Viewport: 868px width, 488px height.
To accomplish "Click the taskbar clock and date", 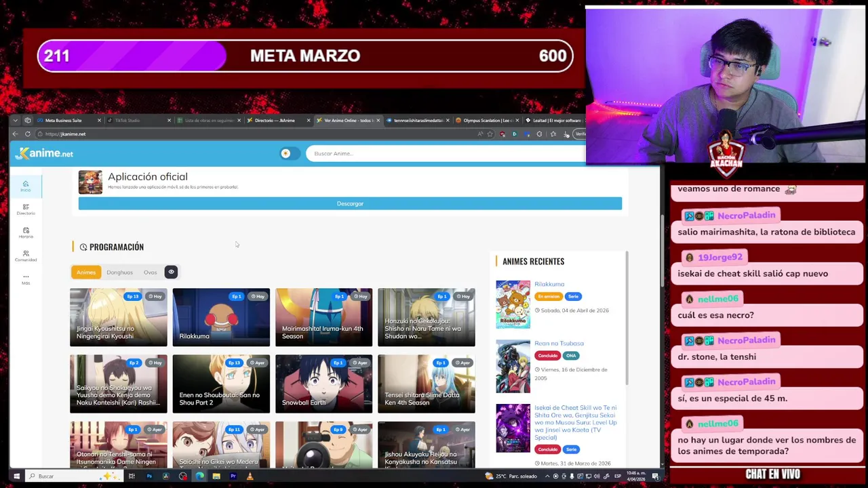I will tap(636, 476).
